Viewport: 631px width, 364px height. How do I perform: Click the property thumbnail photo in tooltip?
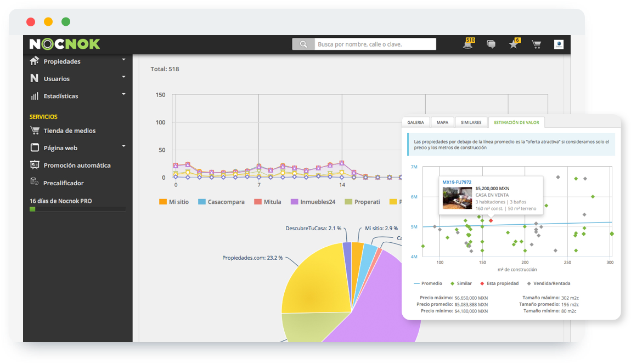tap(457, 197)
